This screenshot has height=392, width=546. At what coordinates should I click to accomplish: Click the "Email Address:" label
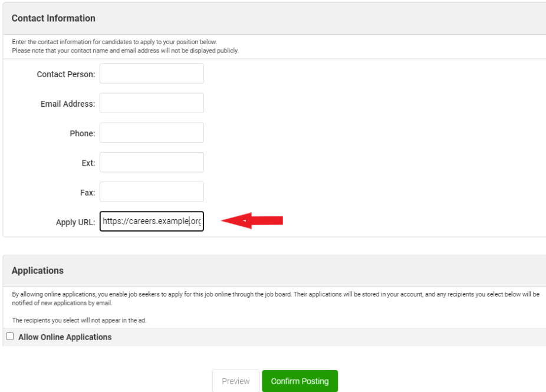pos(67,104)
